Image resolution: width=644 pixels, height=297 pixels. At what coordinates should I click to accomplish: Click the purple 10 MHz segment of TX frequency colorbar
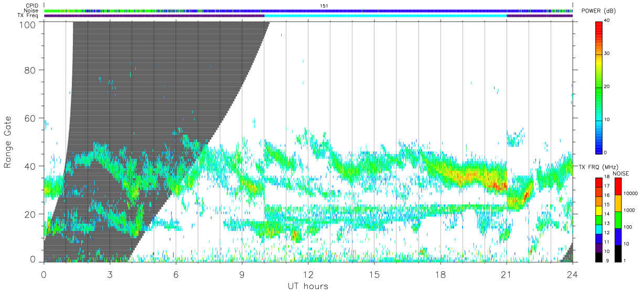(599, 248)
